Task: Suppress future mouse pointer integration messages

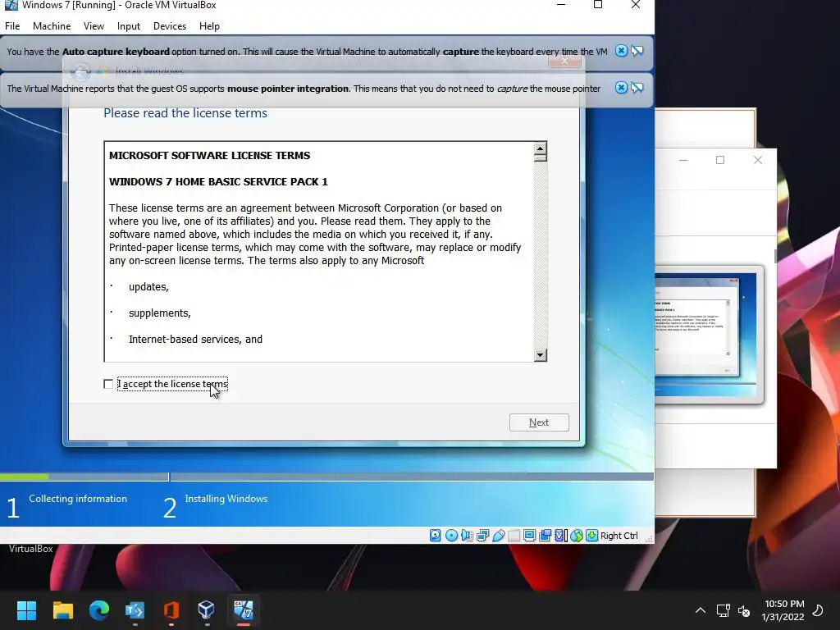Action: (637, 88)
